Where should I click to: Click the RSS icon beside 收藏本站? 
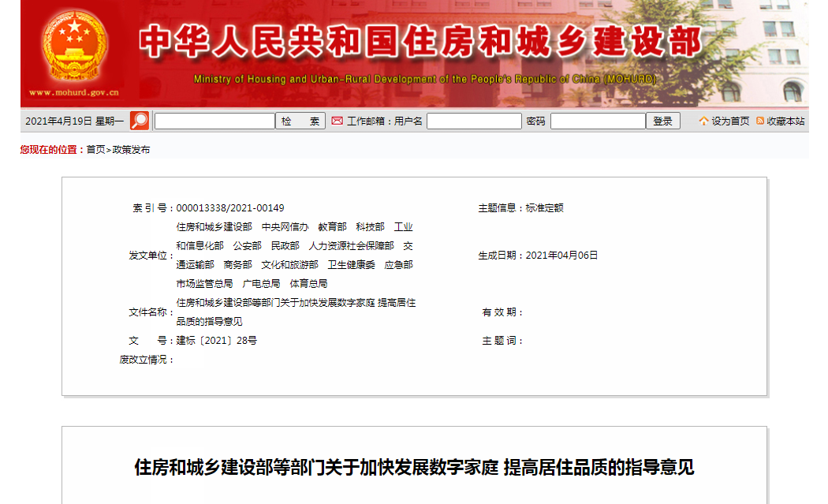[760, 121]
